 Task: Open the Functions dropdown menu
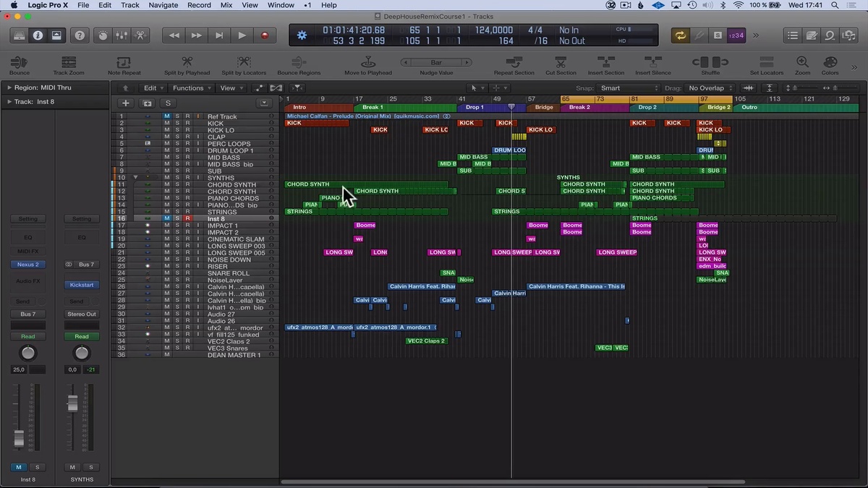point(192,88)
